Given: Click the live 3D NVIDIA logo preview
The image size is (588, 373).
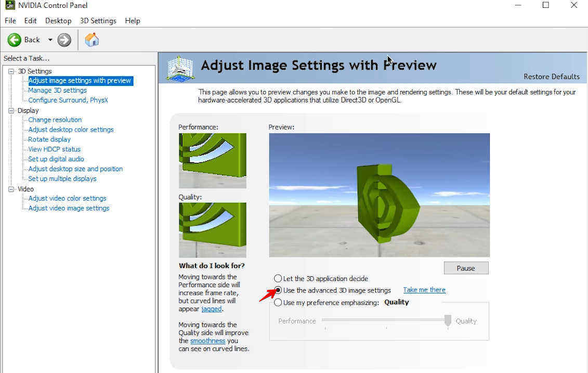Looking at the screenshot, I should tap(379, 195).
